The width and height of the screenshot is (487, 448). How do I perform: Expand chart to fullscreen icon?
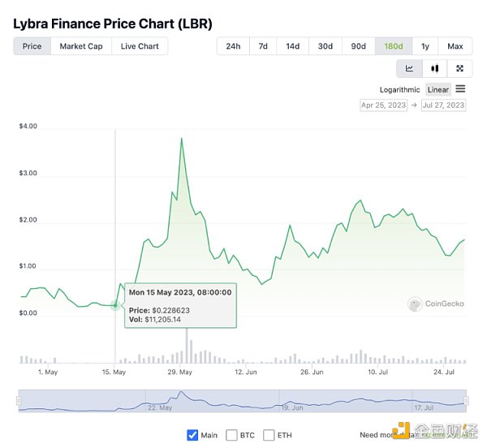tap(460, 69)
